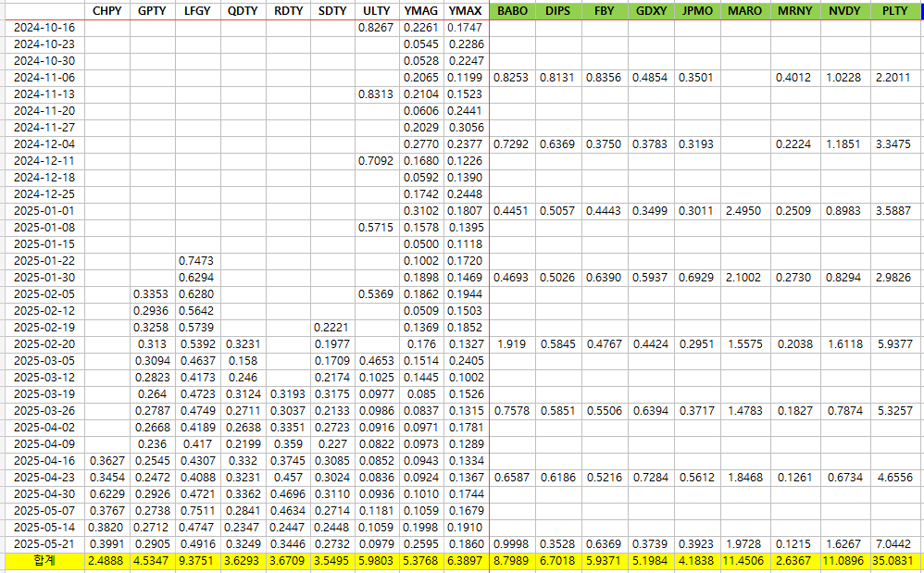924x573 pixels.
Task: Select the ULTY column header cell
Action: coord(378,10)
